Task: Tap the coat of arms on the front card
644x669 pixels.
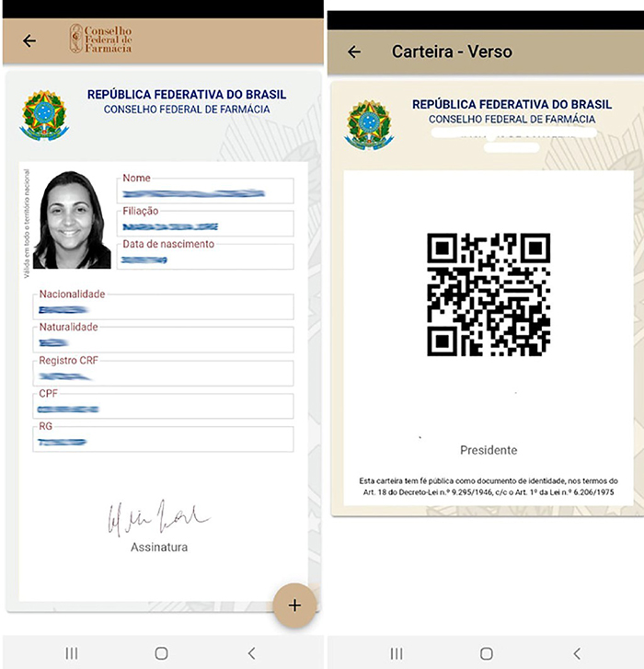Action: (43, 114)
